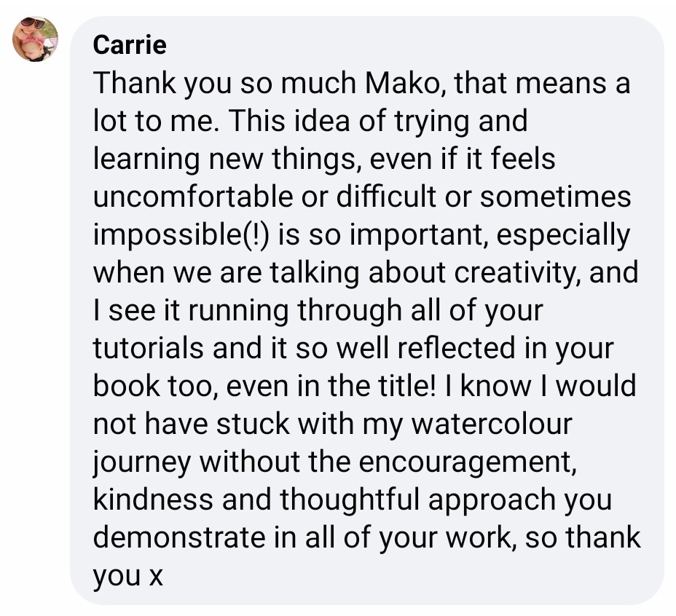Click the word 'kindness' in the comment
The height and width of the screenshot is (616, 676).
(x=153, y=500)
